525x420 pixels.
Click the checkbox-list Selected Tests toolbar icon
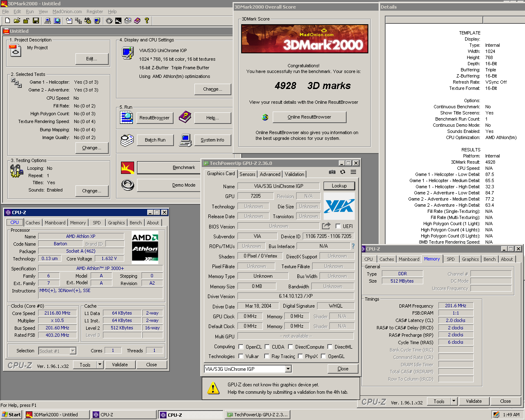pyautogui.click(x=78, y=21)
